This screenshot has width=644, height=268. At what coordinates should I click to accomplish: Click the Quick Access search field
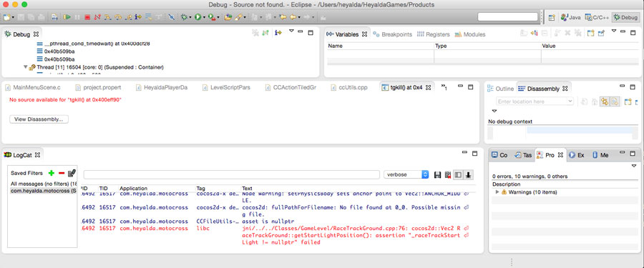tap(507, 17)
